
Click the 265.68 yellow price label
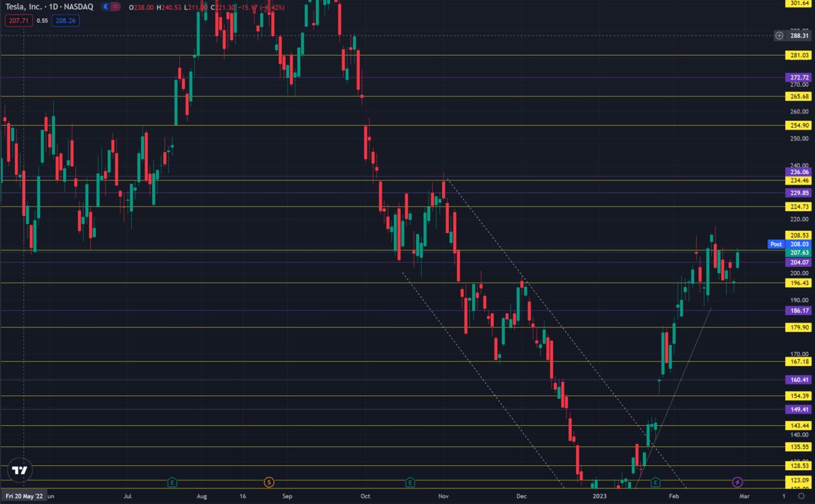pyautogui.click(x=799, y=96)
